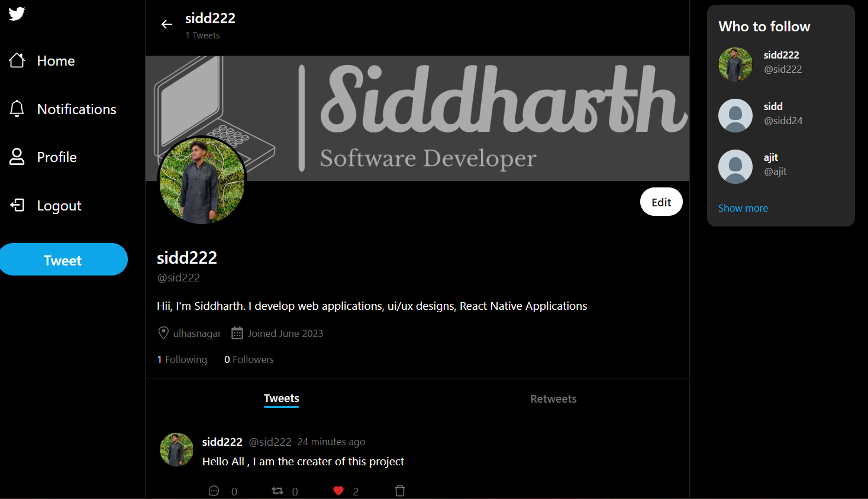Click the Tweet button

point(63,259)
